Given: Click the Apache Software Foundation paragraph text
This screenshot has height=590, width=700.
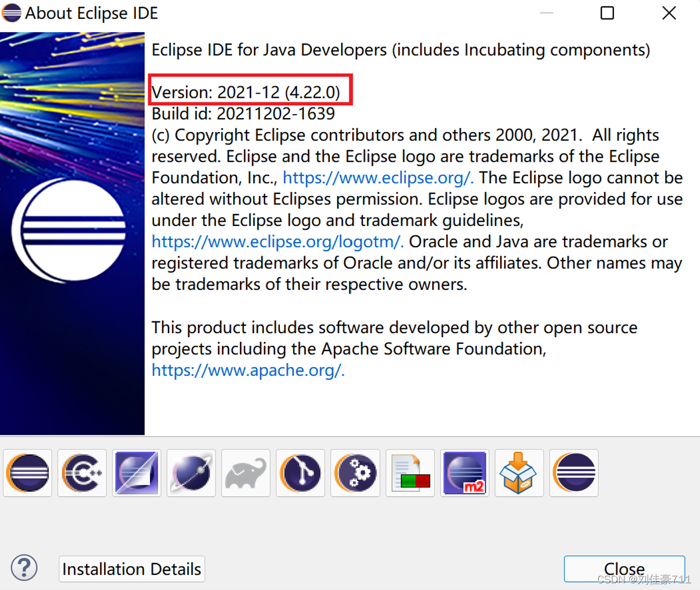Looking at the screenshot, I should [x=394, y=349].
